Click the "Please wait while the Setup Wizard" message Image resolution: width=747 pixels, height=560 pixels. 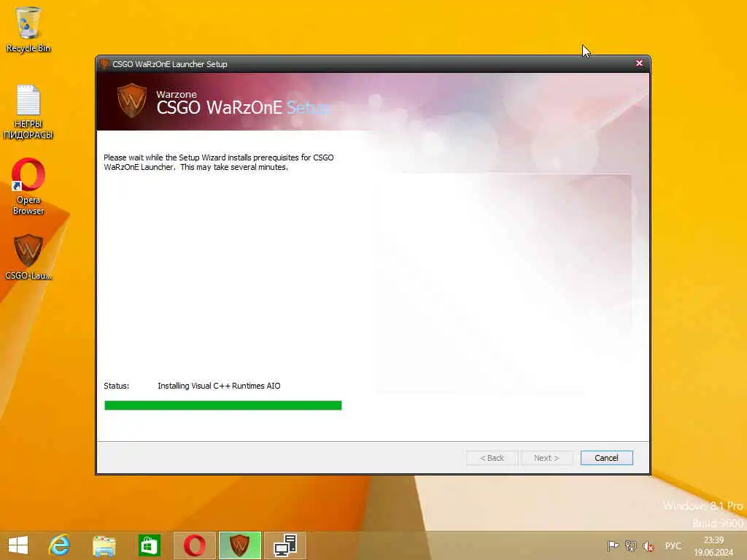pos(218,162)
